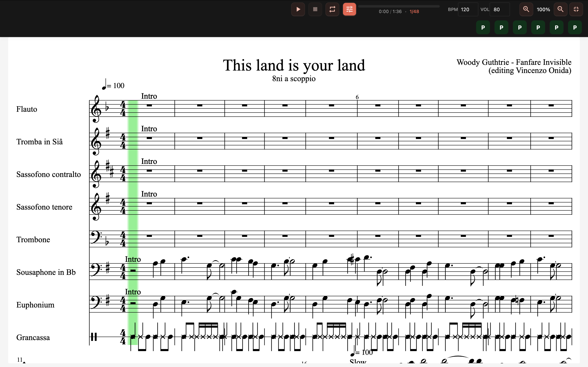Click the 100% zoom level label
Screen dimensions: 588x367
(543, 9)
